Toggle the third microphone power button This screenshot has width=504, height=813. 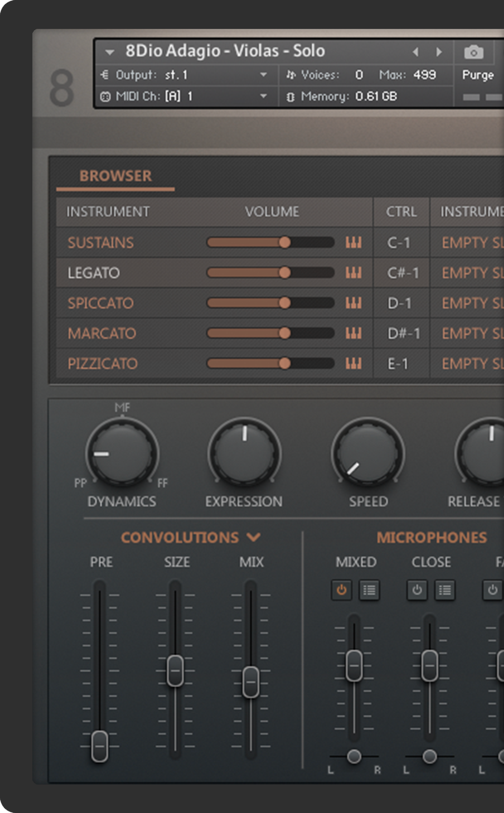(x=492, y=590)
